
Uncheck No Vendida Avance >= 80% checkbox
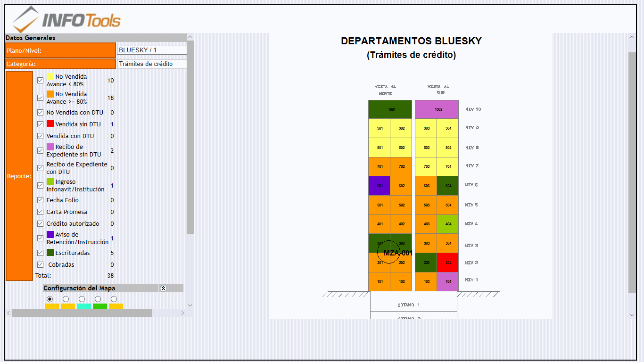[x=41, y=98]
